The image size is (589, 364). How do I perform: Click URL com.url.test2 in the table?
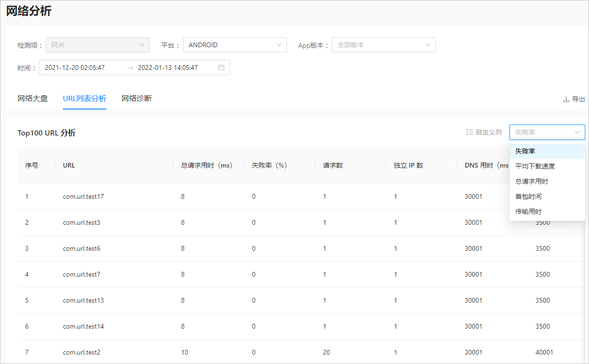[81, 352]
